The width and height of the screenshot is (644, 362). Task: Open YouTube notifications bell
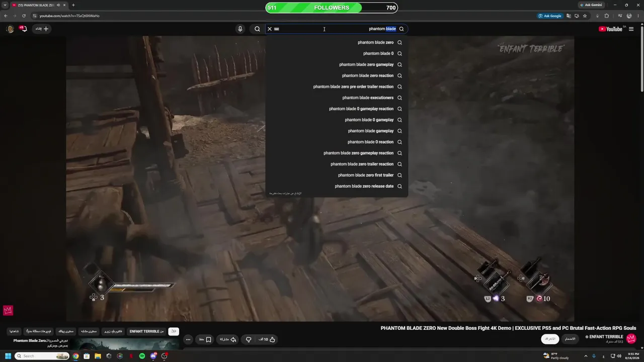23,29
